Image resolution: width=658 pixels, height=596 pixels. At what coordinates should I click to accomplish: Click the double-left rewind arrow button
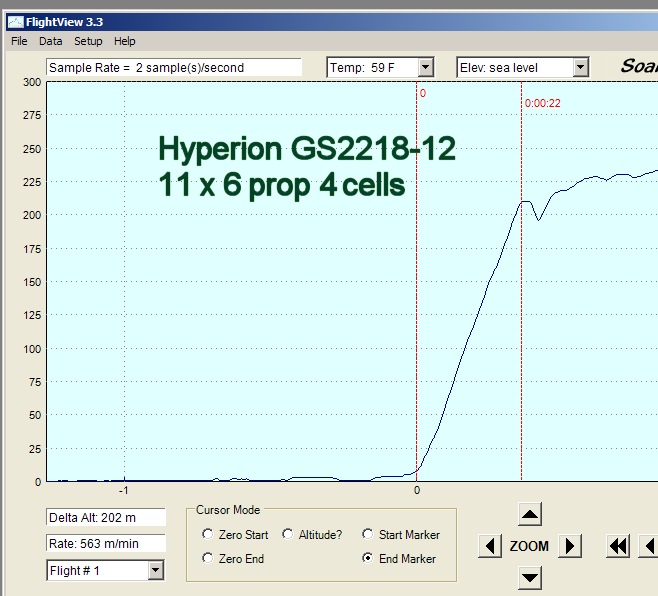pos(618,546)
